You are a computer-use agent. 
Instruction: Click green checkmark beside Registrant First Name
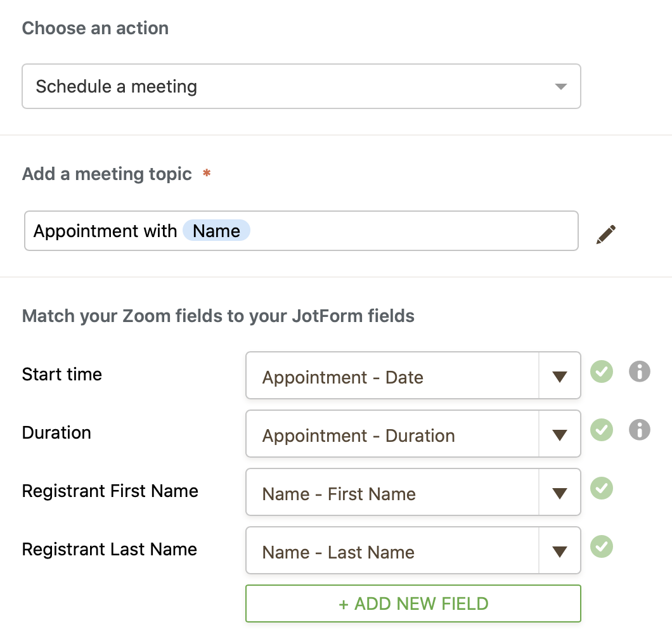click(x=602, y=487)
